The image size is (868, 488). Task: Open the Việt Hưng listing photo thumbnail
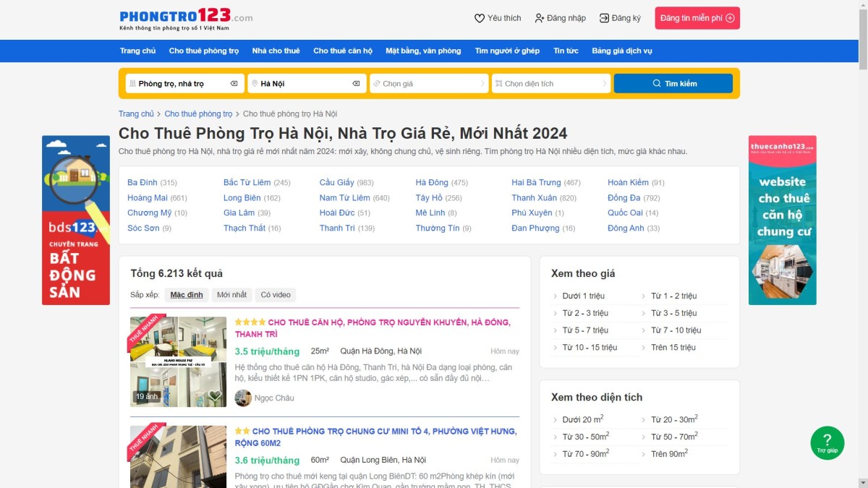[x=178, y=457]
